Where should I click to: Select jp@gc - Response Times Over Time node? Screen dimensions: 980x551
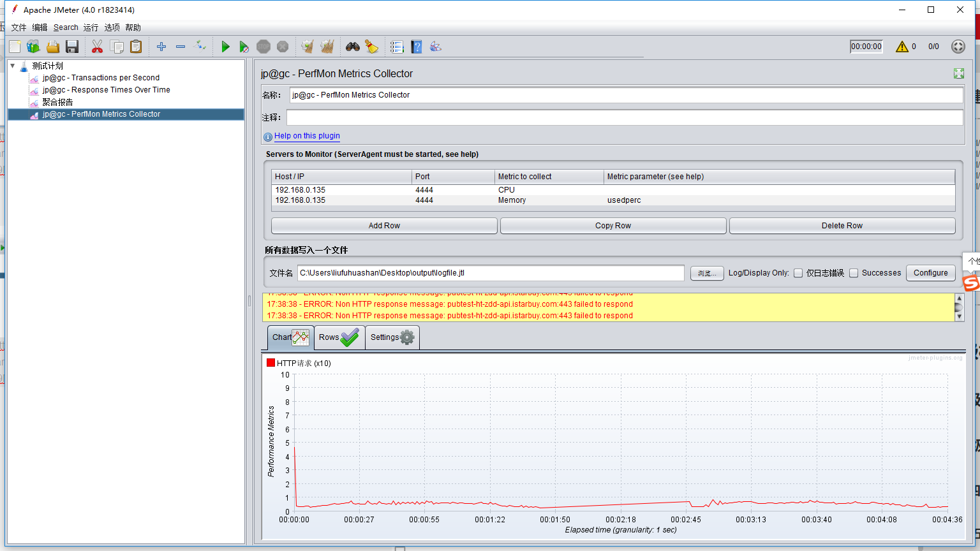pos(106,90)
